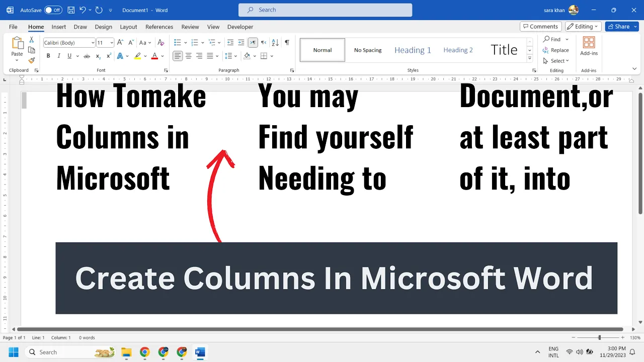Click the Paste clipboard icon
The height and width of the screenshot is (362, 644).
(17, 43)
